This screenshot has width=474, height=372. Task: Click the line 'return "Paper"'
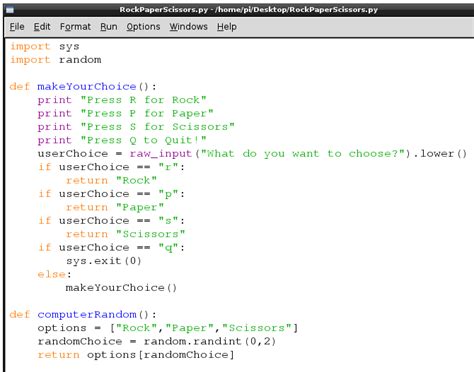(115, 207)
